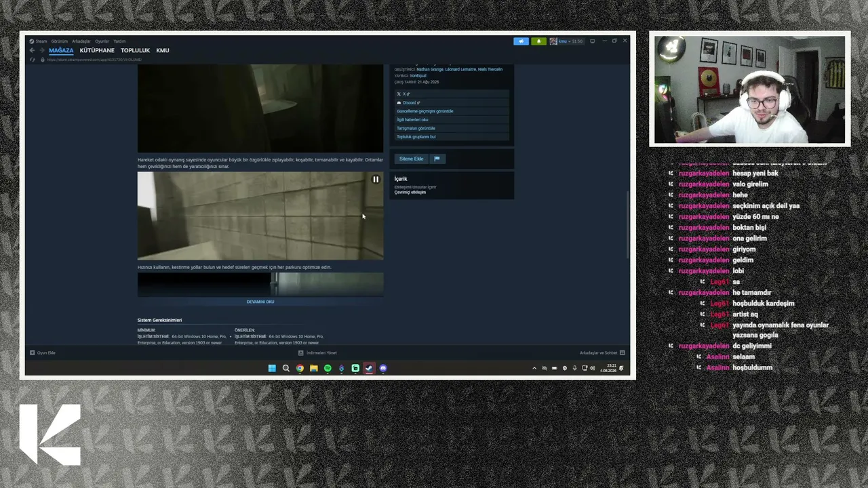Open the Windows notification center bell

(621, 368)
